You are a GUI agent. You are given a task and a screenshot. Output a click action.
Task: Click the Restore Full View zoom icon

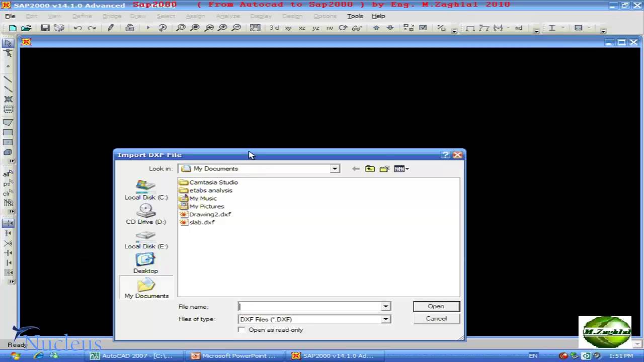(195, 28)
